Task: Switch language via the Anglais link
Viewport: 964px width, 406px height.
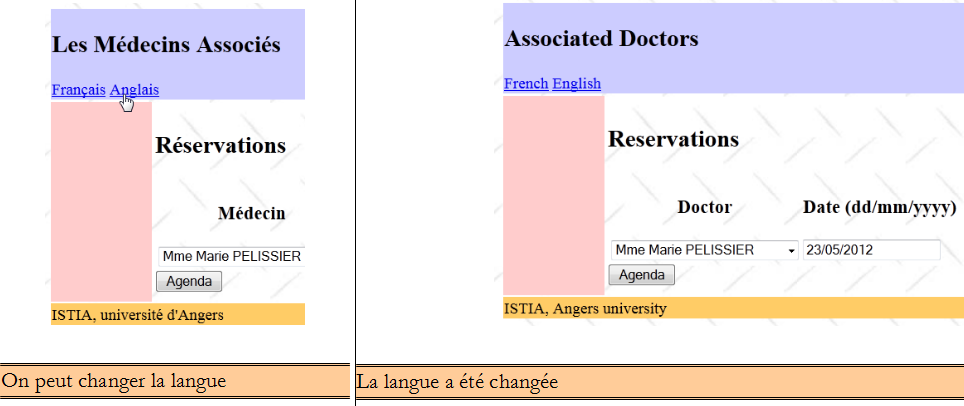Action: point(134,90)
